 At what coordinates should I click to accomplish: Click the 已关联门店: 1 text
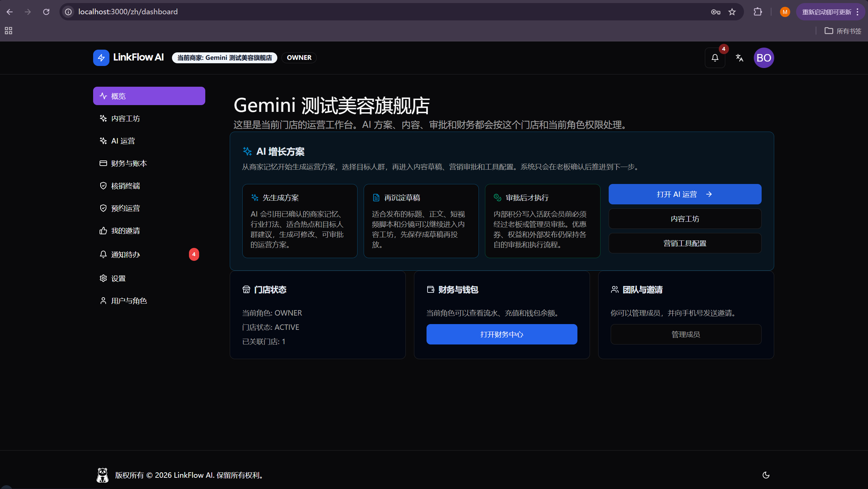[264, 341]
